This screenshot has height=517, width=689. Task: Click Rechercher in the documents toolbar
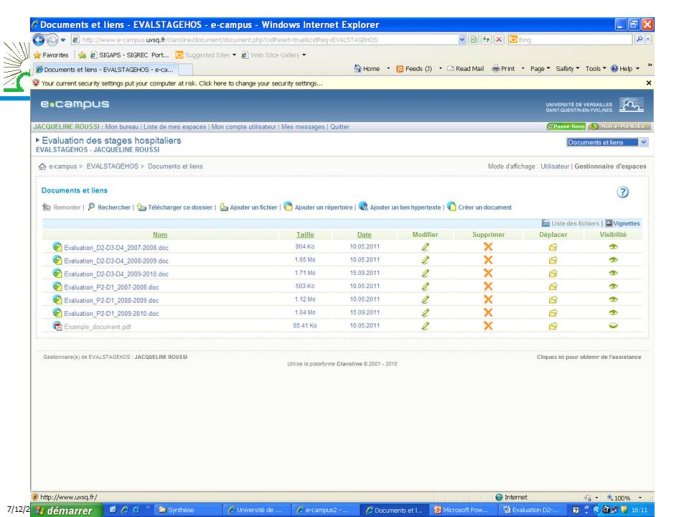coord(109,207)
